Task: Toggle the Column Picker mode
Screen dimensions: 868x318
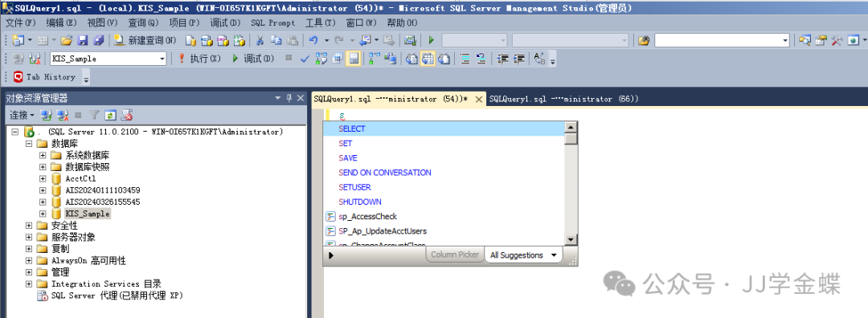Action: point(454,255)
